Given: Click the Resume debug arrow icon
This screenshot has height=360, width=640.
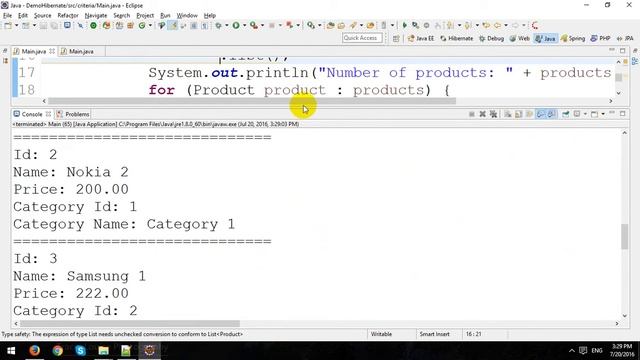Looking at the screenshot, I should [404, 25].
